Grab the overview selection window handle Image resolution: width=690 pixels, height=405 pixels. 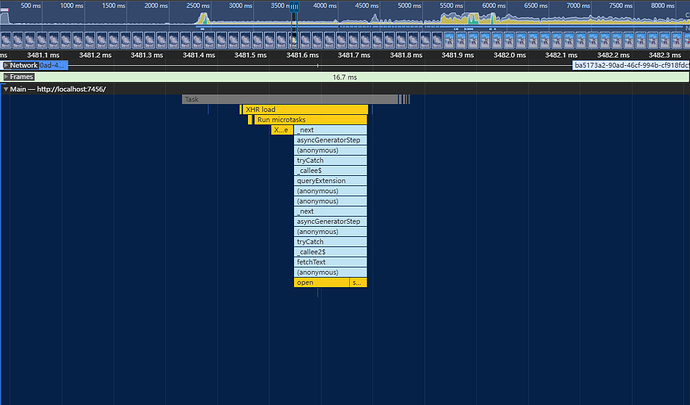pyautogui.click(x=295, y=7)
